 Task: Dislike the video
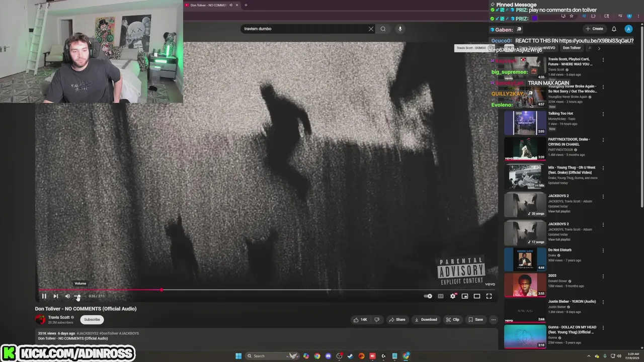click(377, 319)
